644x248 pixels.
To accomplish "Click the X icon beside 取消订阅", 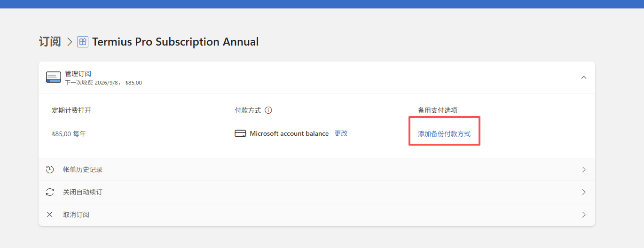I will point(50,215).
